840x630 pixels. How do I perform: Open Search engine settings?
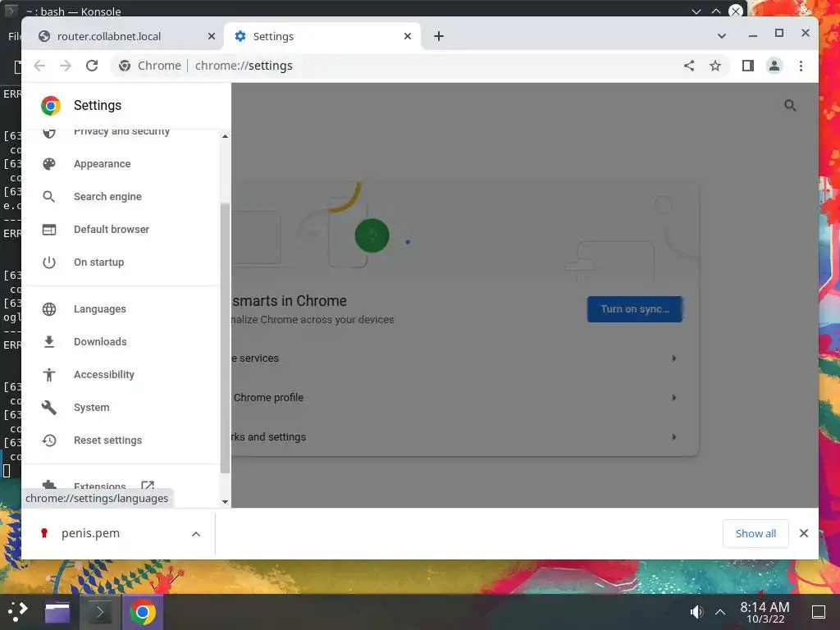point(107,197)
